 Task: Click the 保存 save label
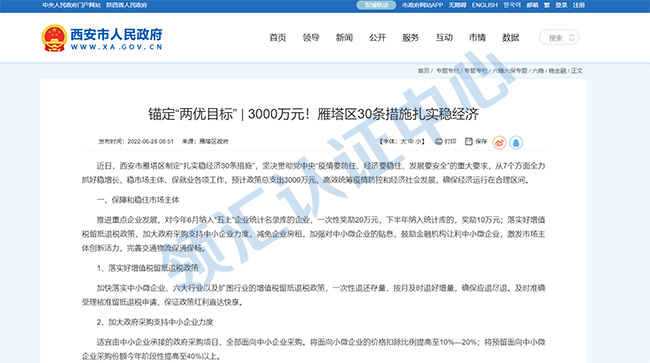[x=480, y=141]
